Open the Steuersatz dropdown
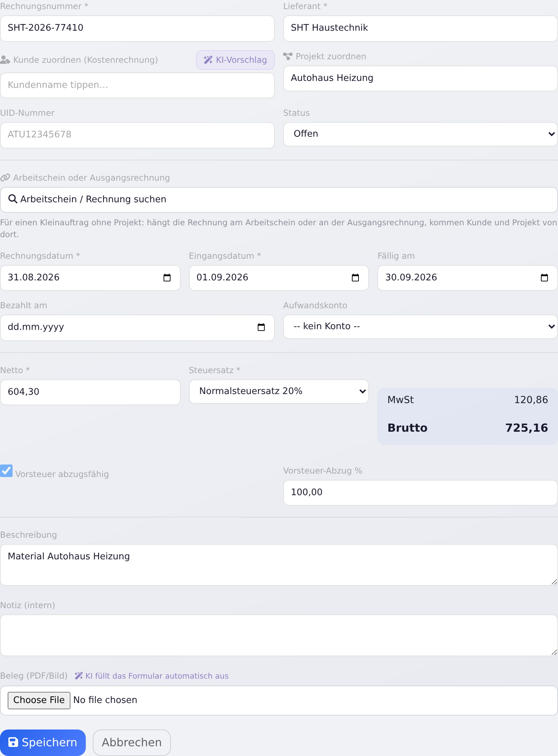 [x=279, y=391]
